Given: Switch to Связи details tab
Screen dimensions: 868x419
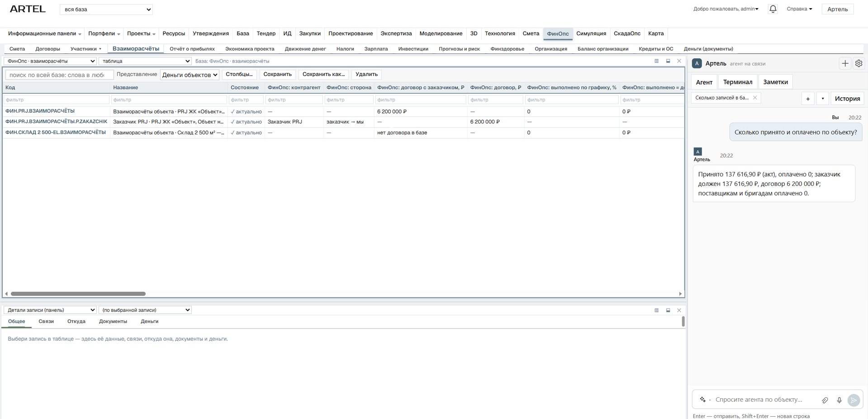Looking at the screenshot, I should click(46, 321).
